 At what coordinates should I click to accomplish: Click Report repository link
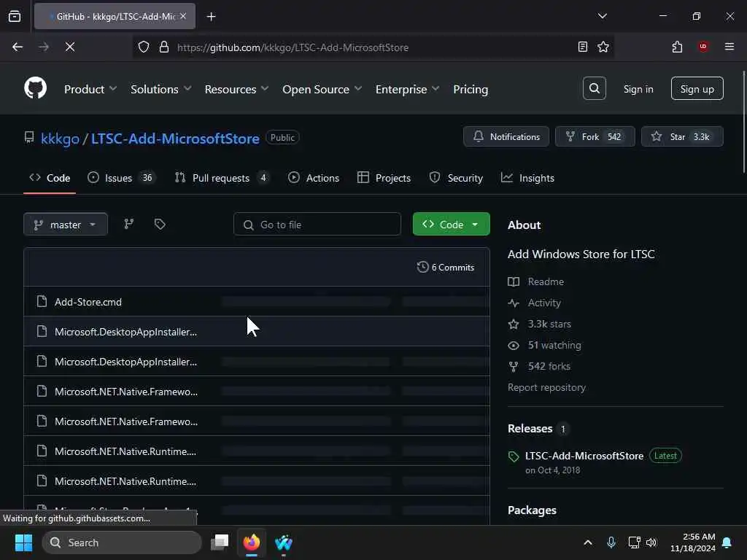tap(546, 387)
